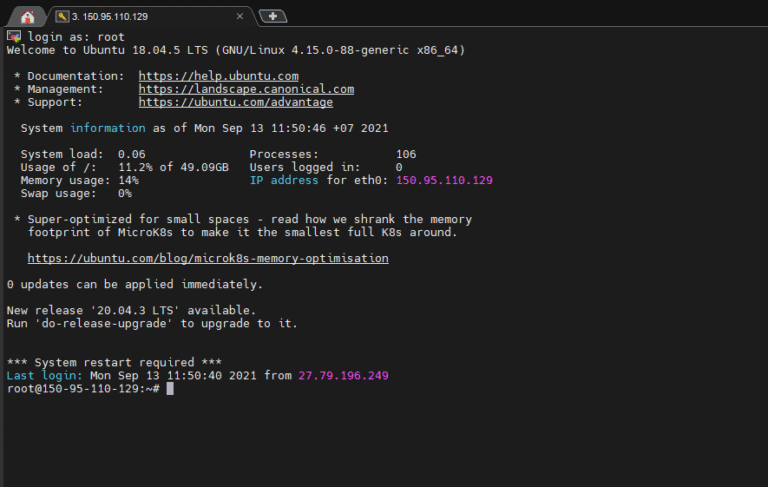
Task: Click the 'Support:' label
Action: pos(55,102)
